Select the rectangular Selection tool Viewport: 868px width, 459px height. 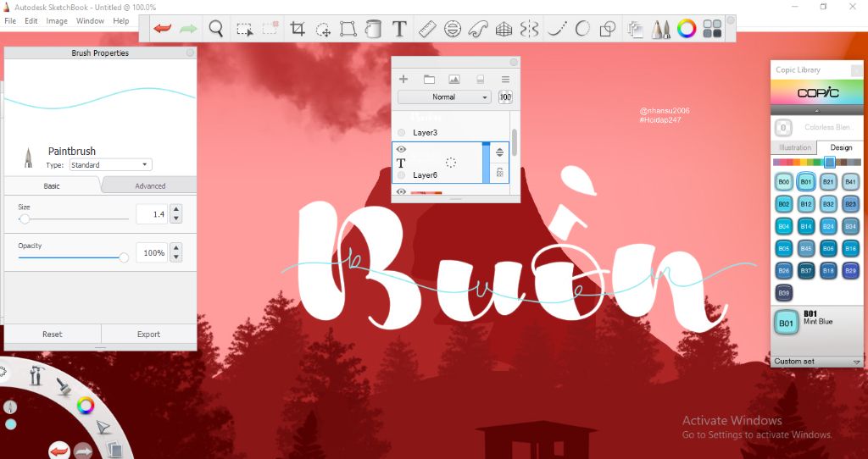pos(244,29)
